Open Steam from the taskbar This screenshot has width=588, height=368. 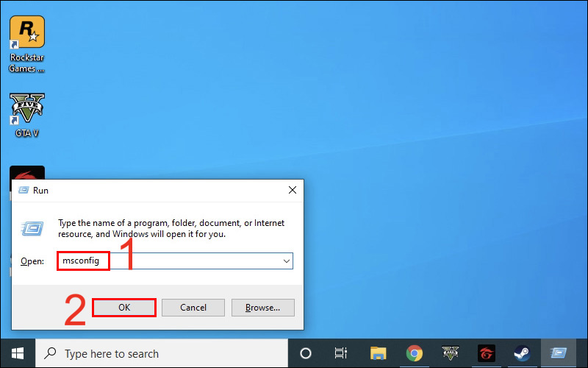(522, 353)
